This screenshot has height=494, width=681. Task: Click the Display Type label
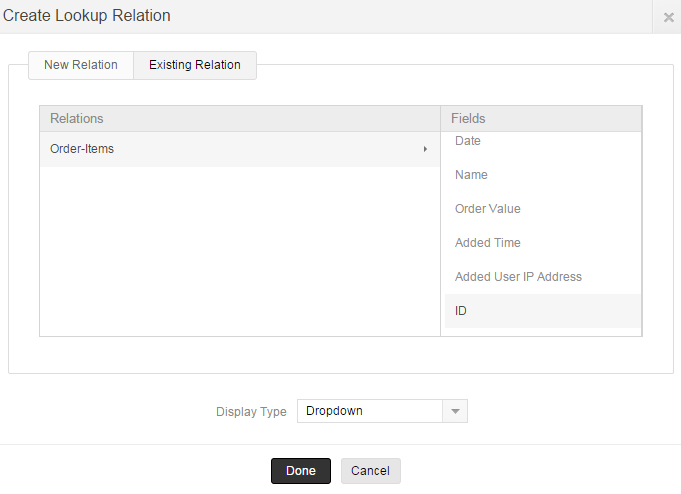pyautogui.click(x=251, y=412)
